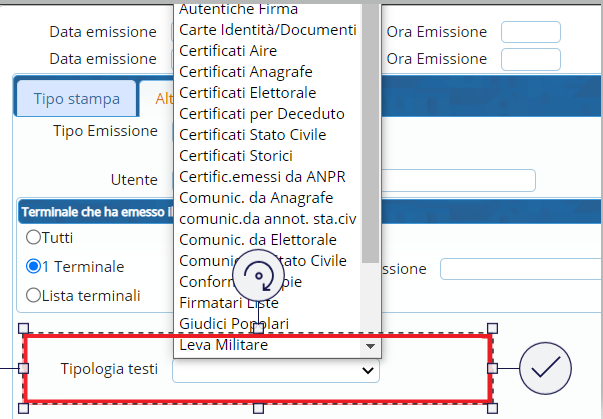Switch to the Tipo stampa tab
Screen dimensions: 603x419
coord(76,99)
